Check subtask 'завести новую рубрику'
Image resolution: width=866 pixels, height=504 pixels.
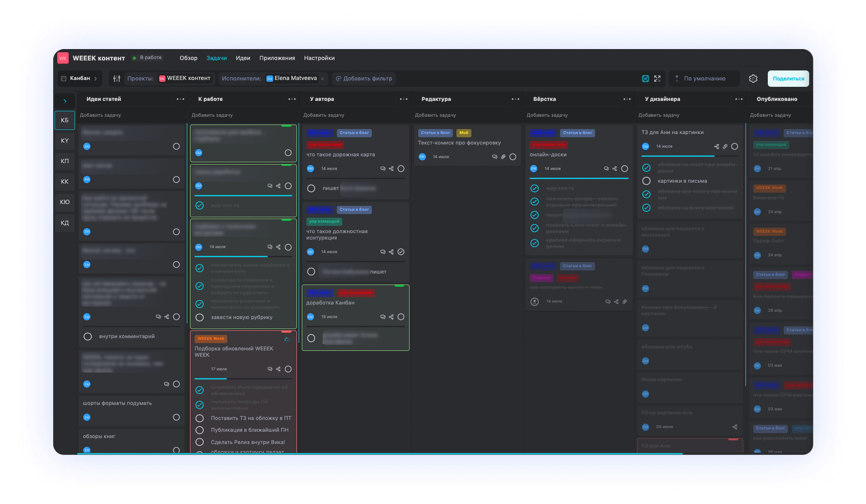tap(200, 317)
